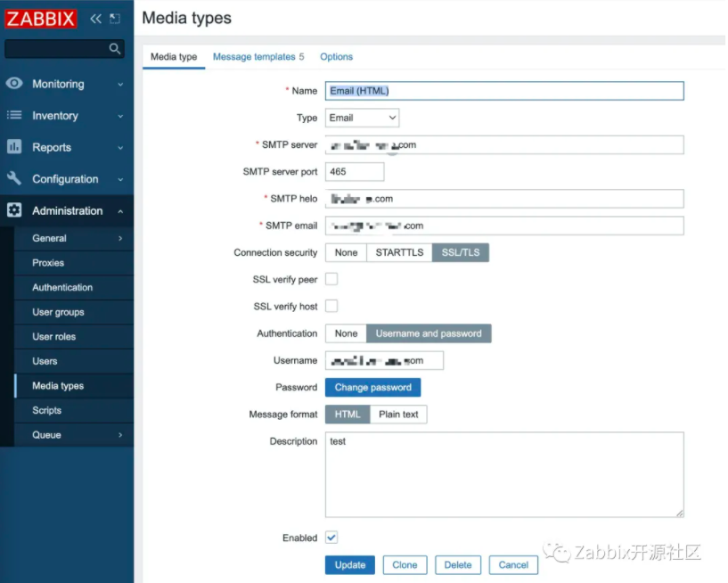The image size is (728, 583).
Task: Click the Change password button
Action: [372, 388]
